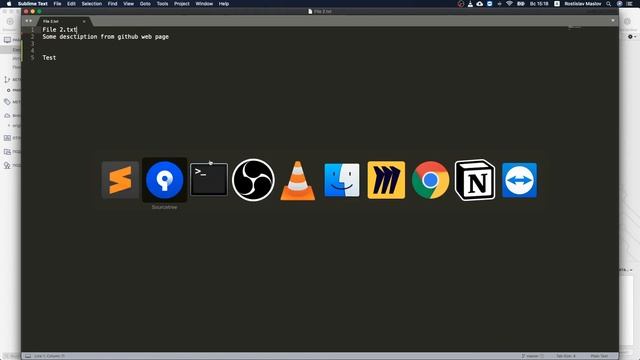This screenshot has height=360, width=640.
Task: Click the tags icon in Sourcetree sidebar
Action: click(7, 102)
